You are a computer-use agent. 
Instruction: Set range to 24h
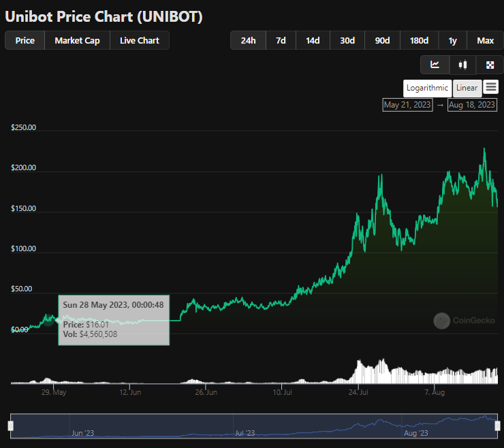(x=248, y=40)
